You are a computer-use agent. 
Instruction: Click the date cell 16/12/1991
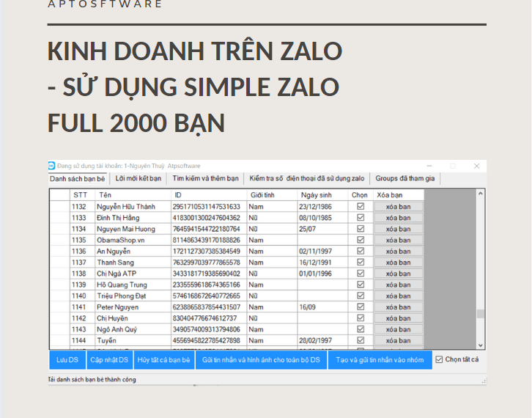[322, 263]
